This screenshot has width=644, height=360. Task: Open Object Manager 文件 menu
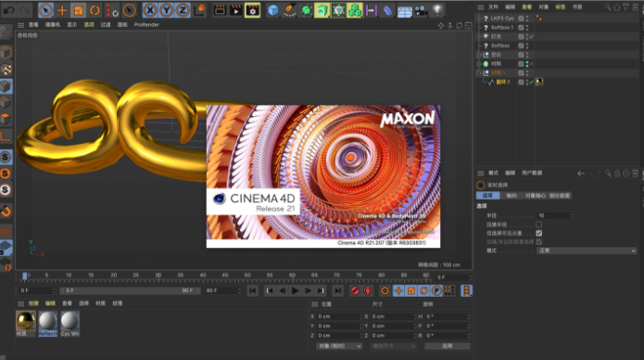(493, 7)
